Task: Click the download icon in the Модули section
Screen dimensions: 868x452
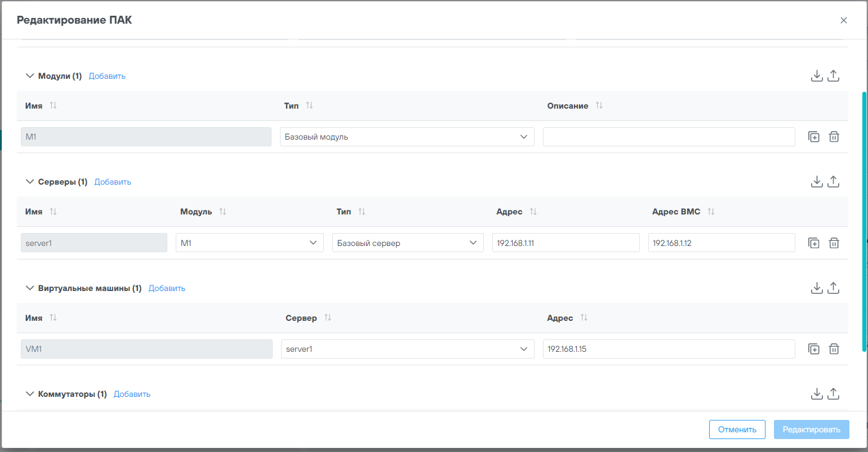Action: (x=817, y=76)
